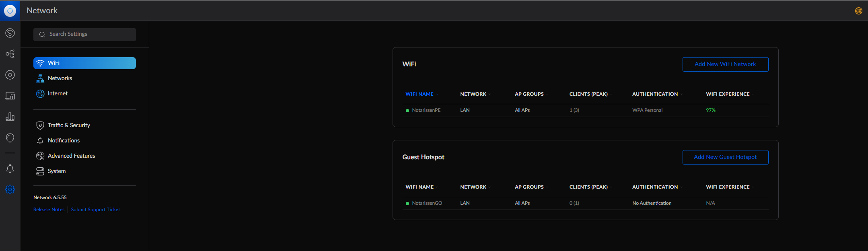Viewport: 868px width, 251px height.
Task: Open the Topology view icon
Action: tap(10, 54)
